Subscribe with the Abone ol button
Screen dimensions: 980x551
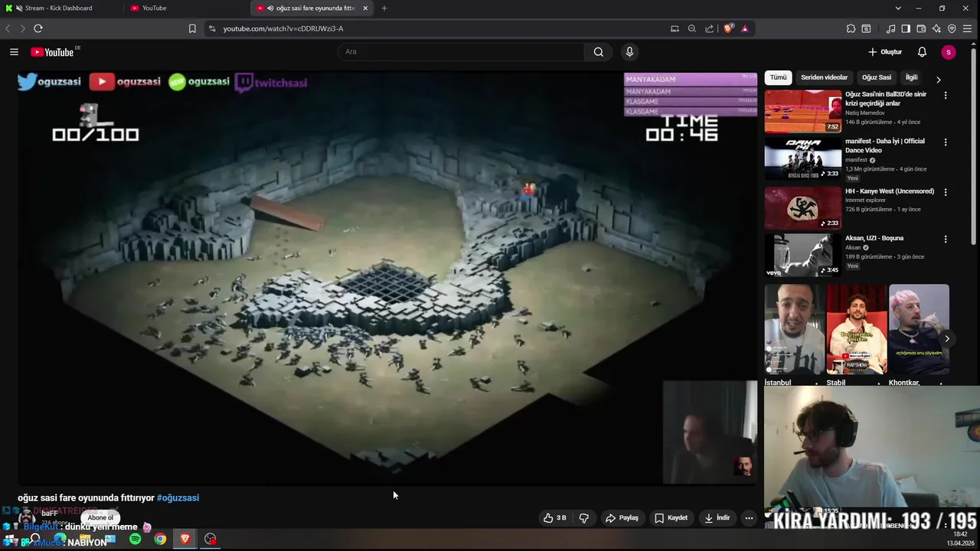click(x=100, y=517)
